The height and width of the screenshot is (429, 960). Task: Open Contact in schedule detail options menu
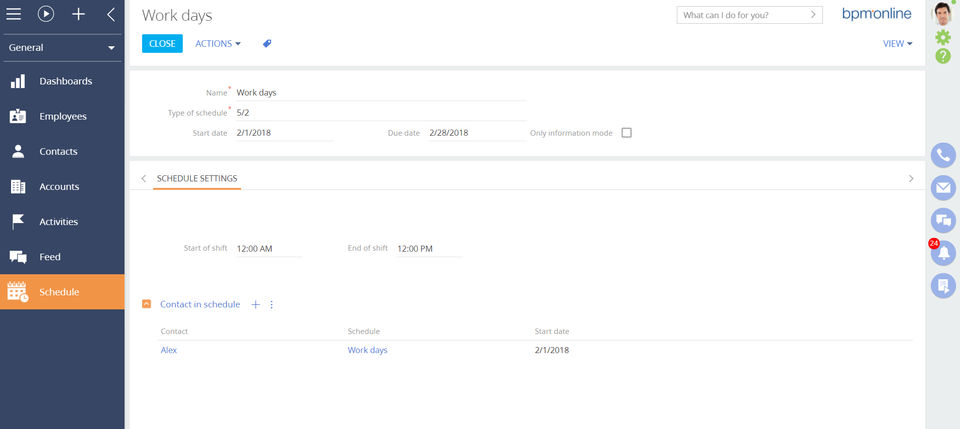point(272,304)
